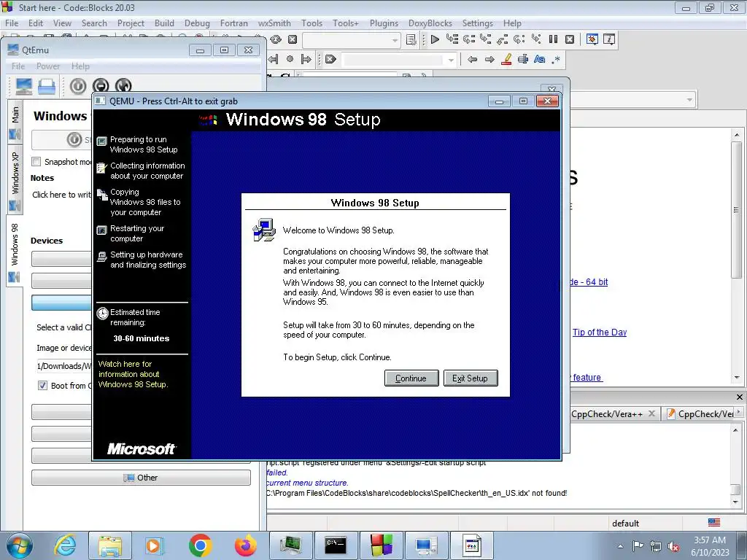Select the CppCheck/Vera++ log tab
This screenshot has width=747, height=560.
pyautogui.click(x=607, y=414)
